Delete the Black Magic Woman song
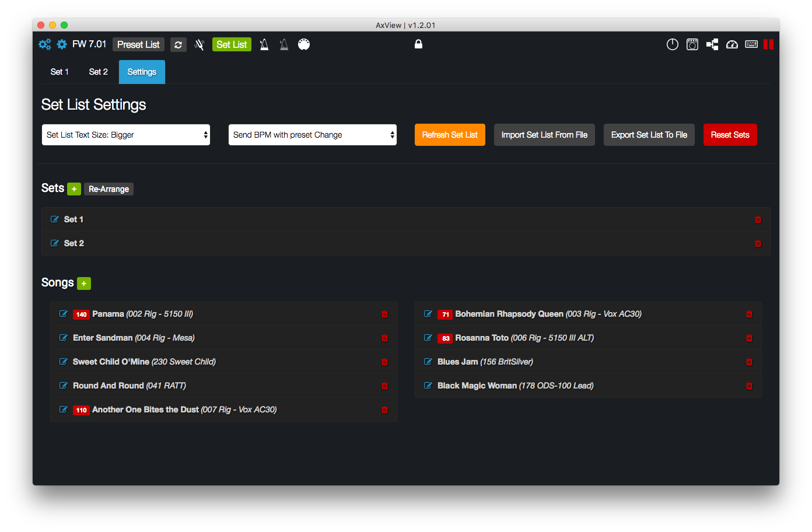The width and height of the screenshot is (812, 532). point(750,386)
